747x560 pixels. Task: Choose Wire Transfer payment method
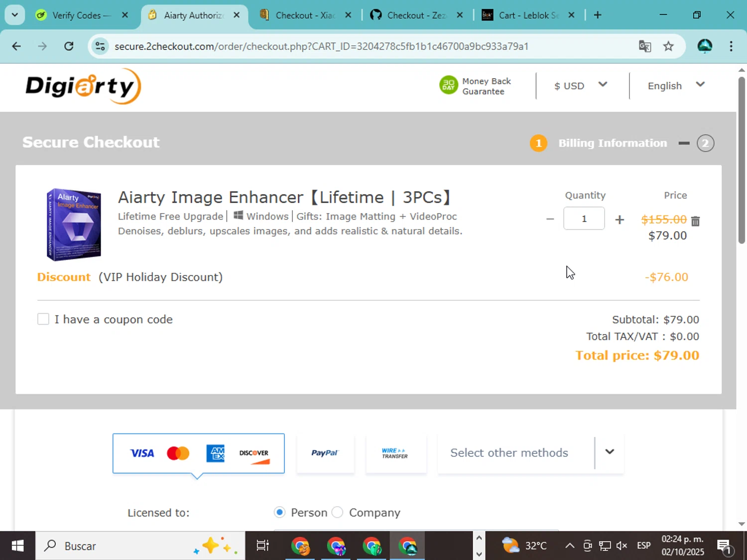395,453
